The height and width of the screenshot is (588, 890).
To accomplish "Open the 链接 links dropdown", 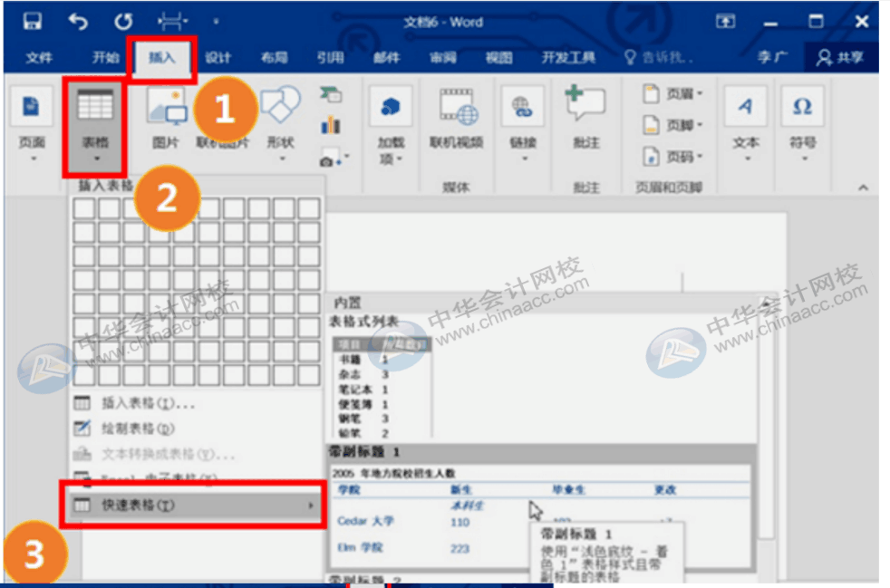I will (523, 125).
